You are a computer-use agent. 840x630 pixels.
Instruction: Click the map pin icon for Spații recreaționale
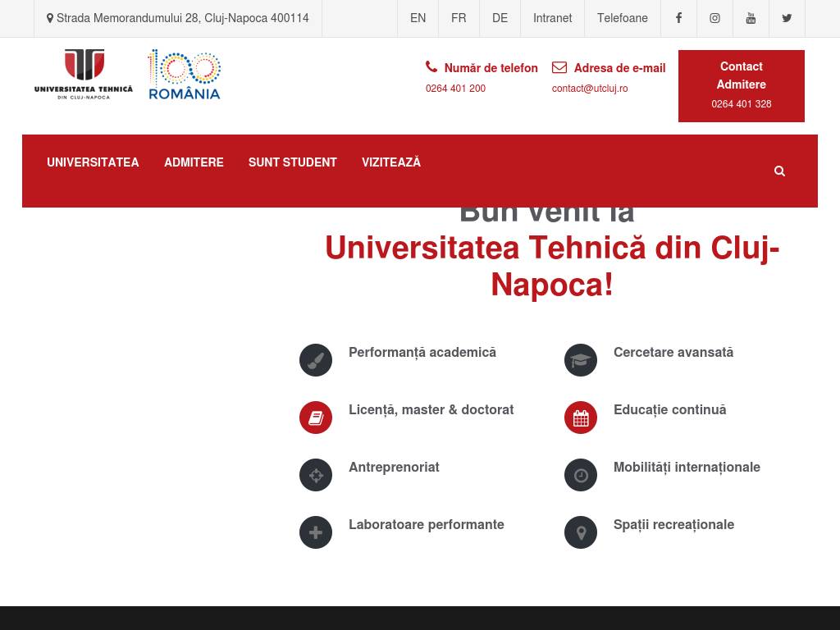click(x=581, y=532)
